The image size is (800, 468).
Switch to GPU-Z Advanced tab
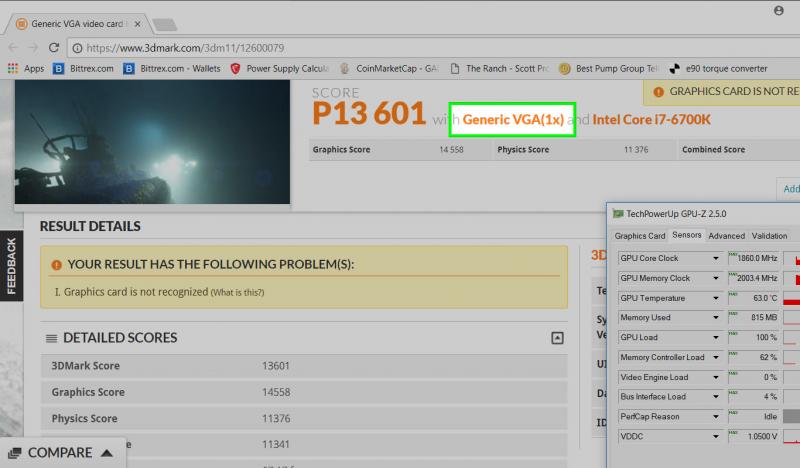pos(727,236)
